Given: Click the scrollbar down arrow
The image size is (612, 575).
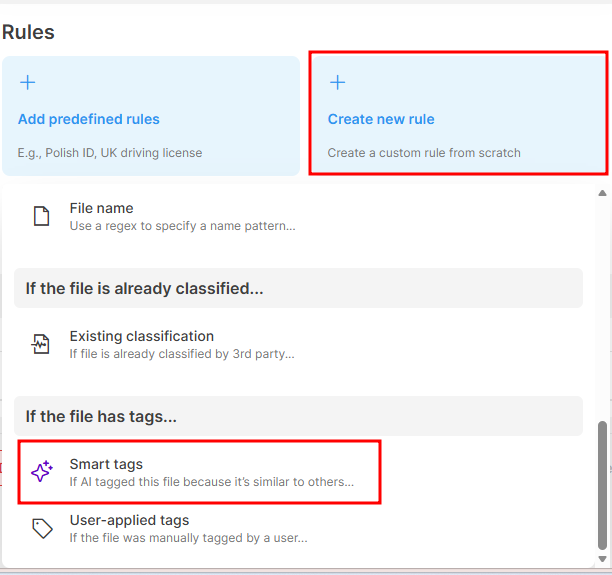Looking at the screenshot, I should click(602, 558).
